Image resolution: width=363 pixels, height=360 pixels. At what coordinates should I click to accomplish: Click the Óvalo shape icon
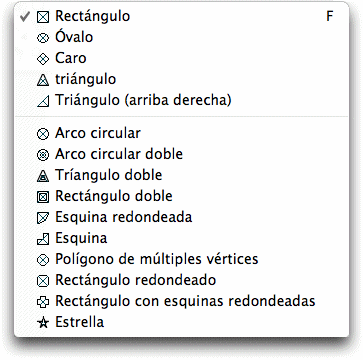(x=43, y=38)
